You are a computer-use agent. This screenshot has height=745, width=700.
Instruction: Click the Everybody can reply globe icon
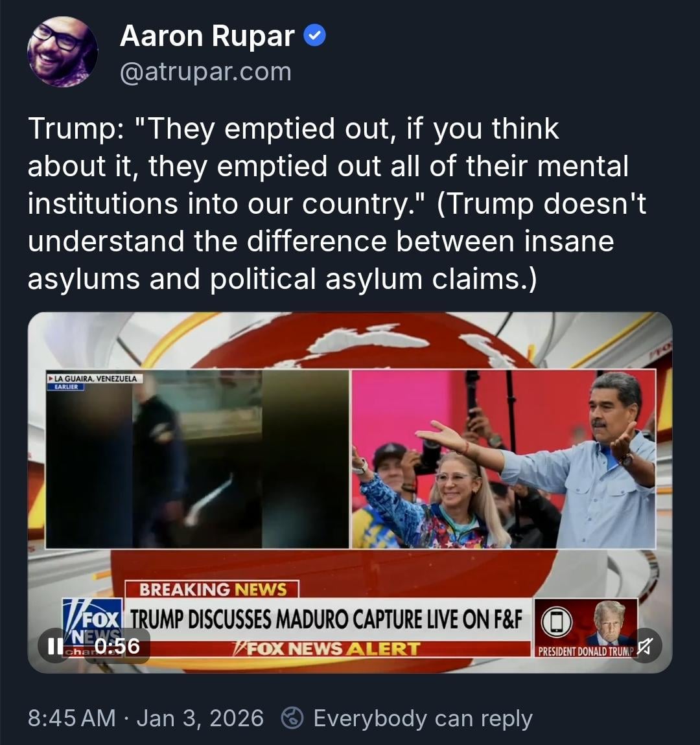292,718
